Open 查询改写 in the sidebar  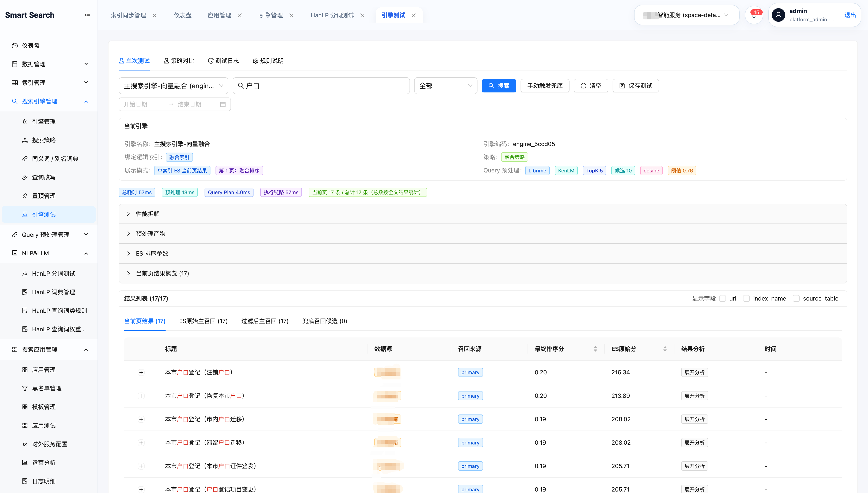point(49,177)
